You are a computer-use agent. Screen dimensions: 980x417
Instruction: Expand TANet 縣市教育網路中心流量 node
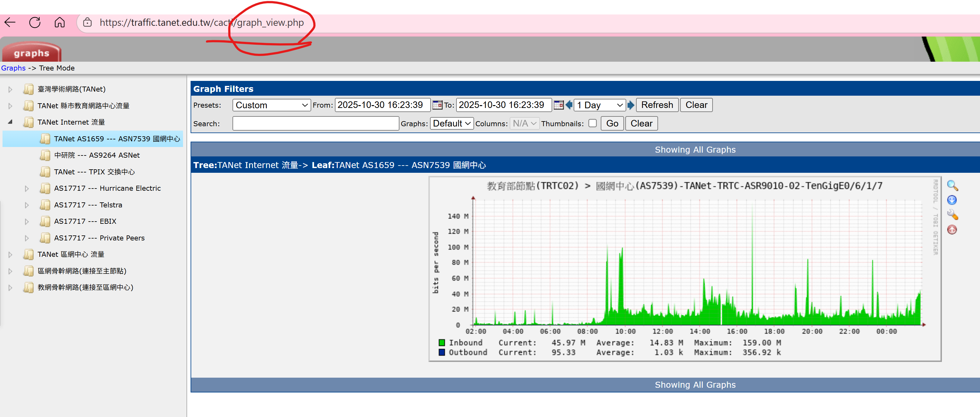click(10, 106)
